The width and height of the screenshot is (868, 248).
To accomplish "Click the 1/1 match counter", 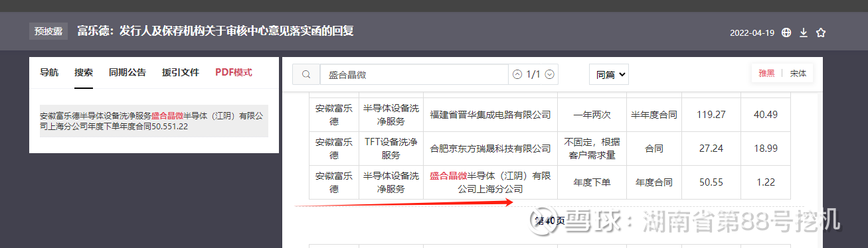I will pyautogui.click(x=533, y=75).
